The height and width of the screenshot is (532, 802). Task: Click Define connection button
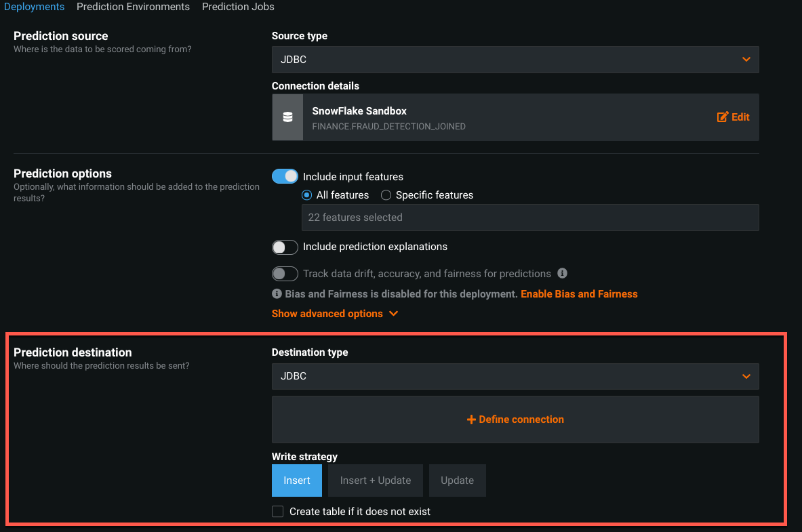(x=515, y=420)
